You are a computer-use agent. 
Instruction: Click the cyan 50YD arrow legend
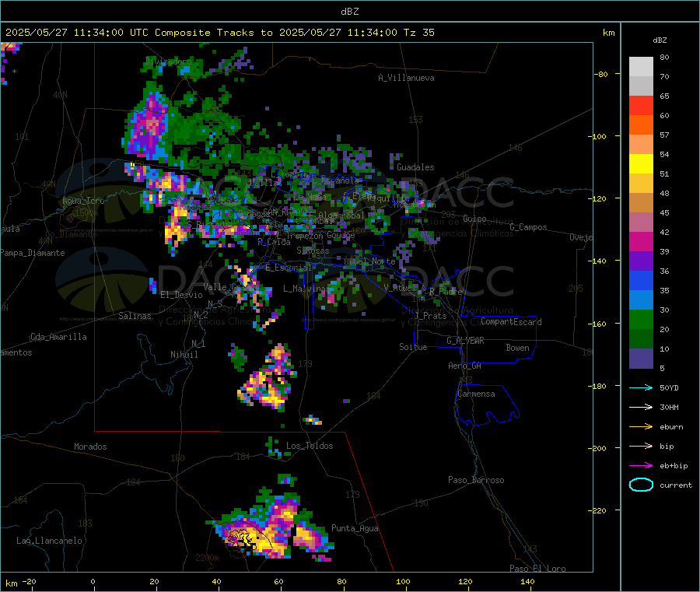click(x=641, y=387)
